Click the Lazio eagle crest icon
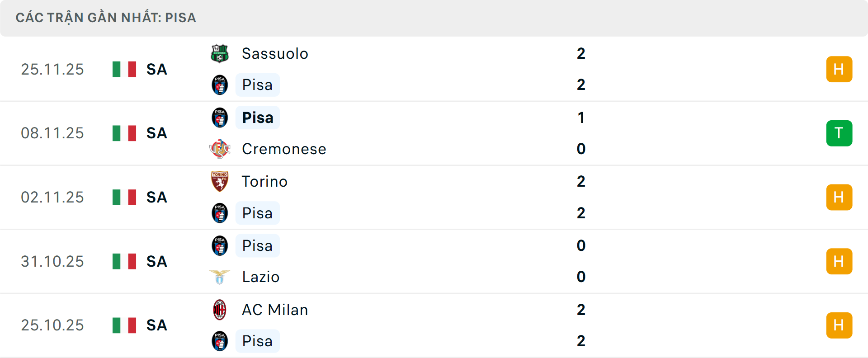This screenshot has height=358, width=868. pyautogui.click(x=220, y=277)
